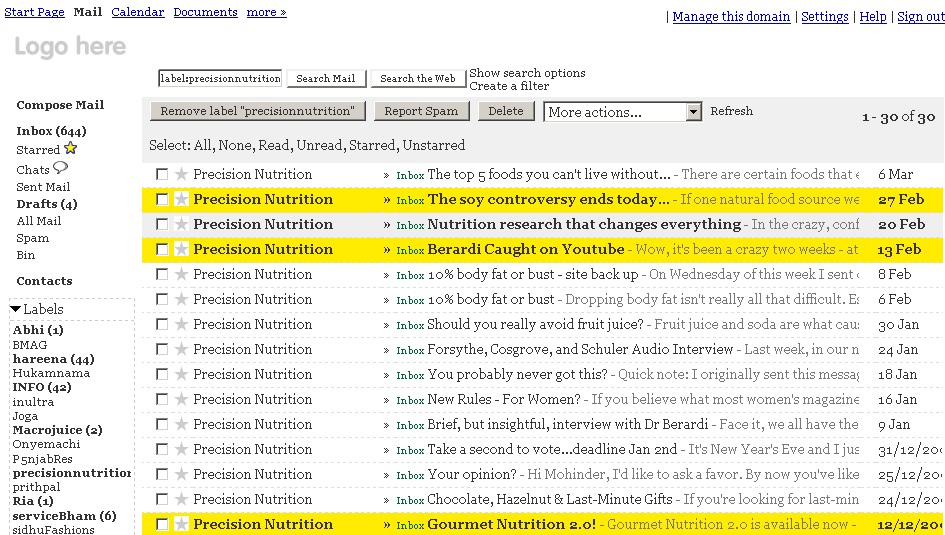Tick checkbox for 'top 5 foods' email

(162, 174)
